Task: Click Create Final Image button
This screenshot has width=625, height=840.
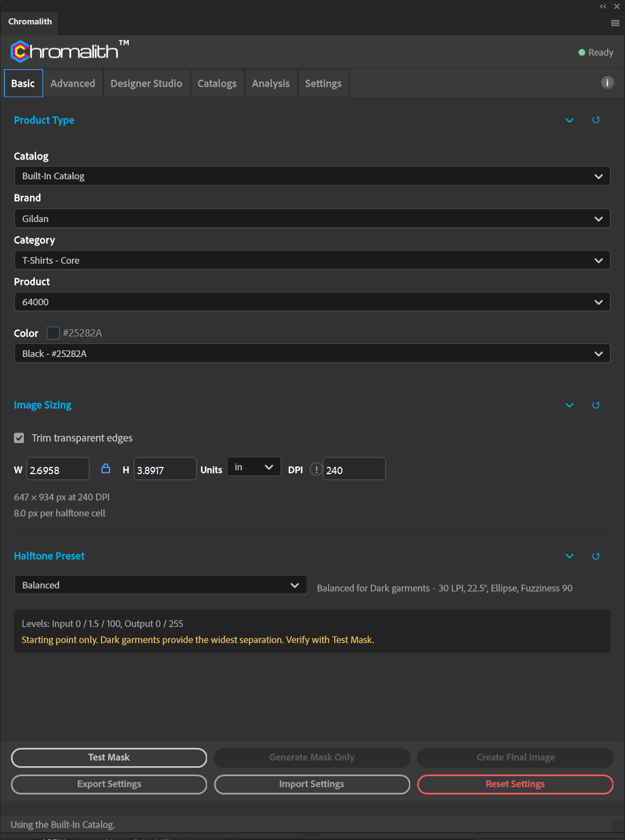Action: click(516, 757)
